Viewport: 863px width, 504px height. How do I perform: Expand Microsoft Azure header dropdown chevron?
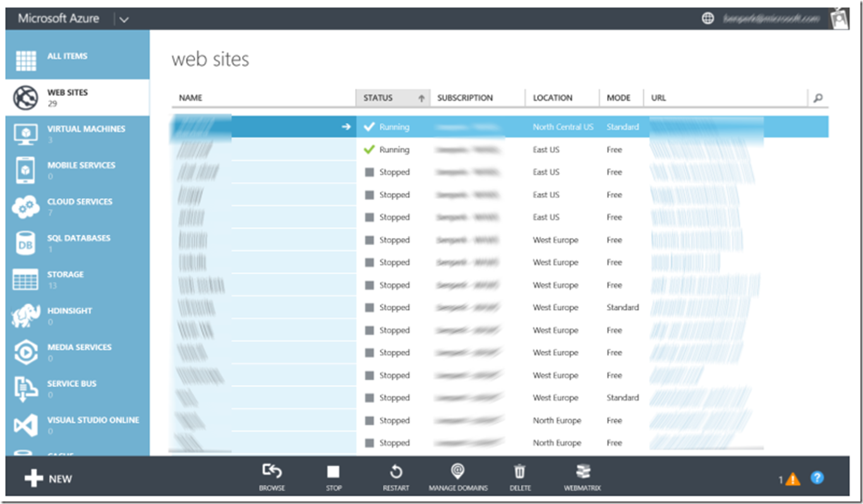click(124, 19)
